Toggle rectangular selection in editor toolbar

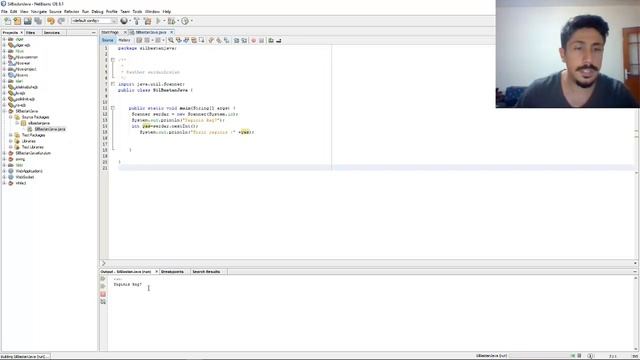click(202, 40)
